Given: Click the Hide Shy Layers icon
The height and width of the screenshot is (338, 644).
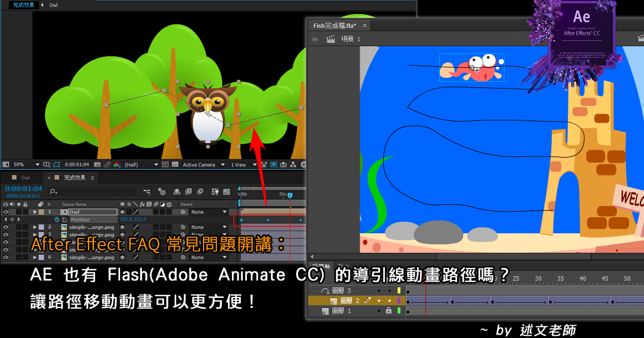Looking at the screenshot, I should (x=177, y=191).
